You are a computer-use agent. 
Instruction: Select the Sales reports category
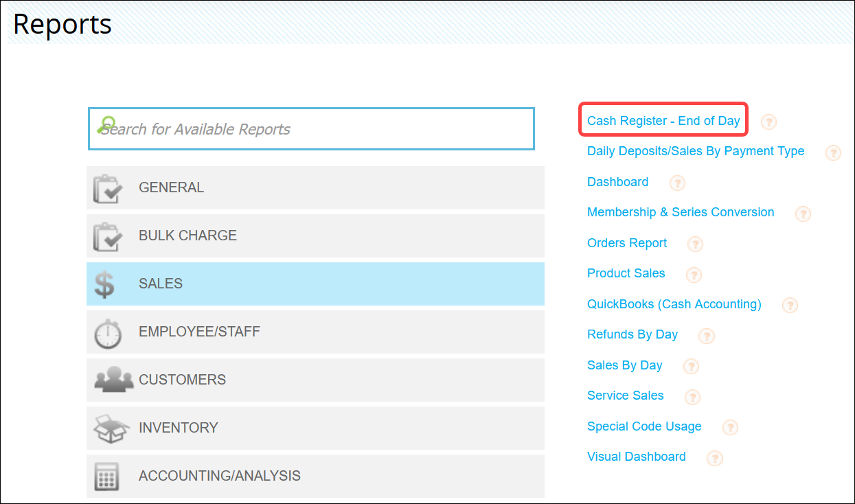pyautogui.click(x=315, y=284)
